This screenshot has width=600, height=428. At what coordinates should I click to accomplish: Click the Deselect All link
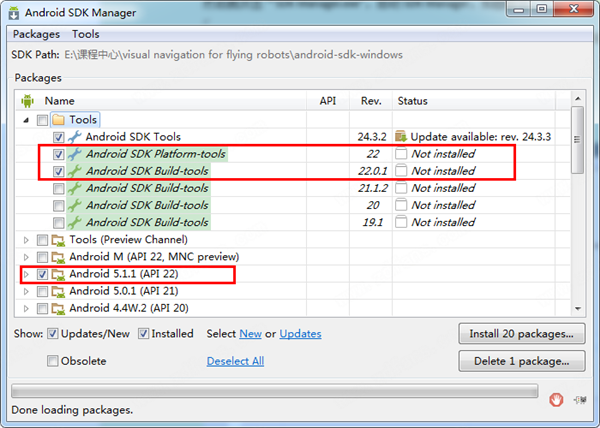pos(235,361)
